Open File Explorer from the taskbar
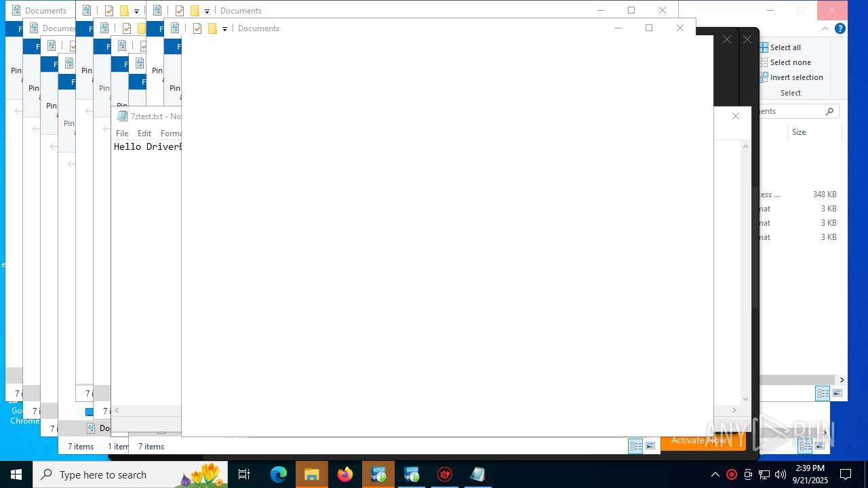 (x=312, y=474)
